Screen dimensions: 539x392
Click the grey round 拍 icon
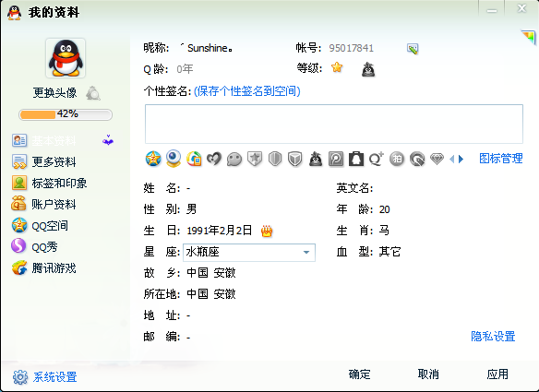click(x=397, y=159)
